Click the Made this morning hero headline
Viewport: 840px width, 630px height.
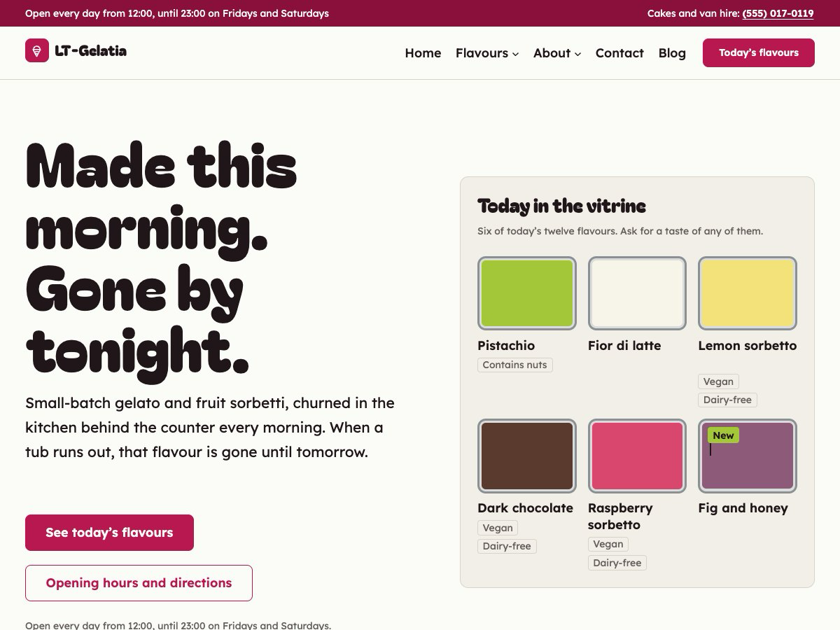(x=161, y=262)
